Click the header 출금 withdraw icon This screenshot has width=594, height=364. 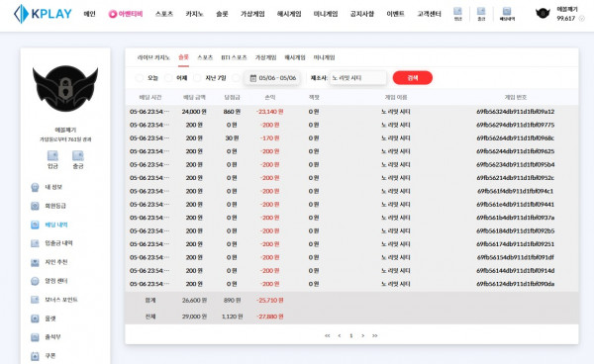click(481, 14)
